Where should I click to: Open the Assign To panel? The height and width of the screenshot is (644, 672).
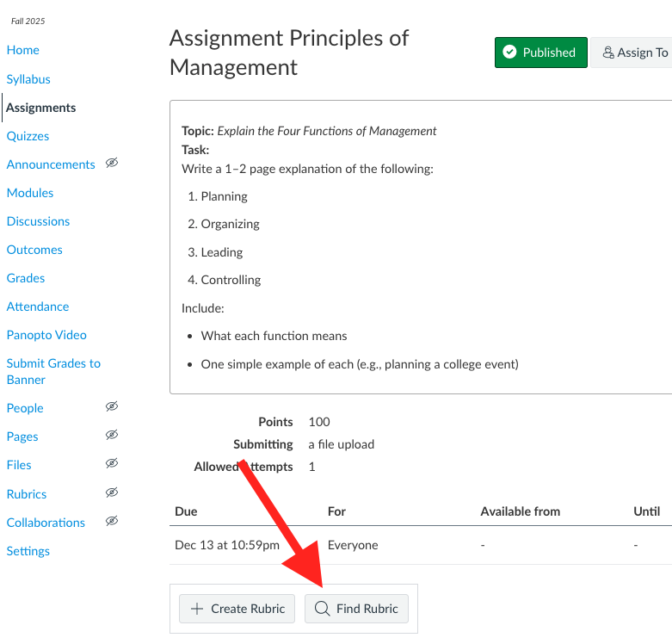[x=632, y=53]
